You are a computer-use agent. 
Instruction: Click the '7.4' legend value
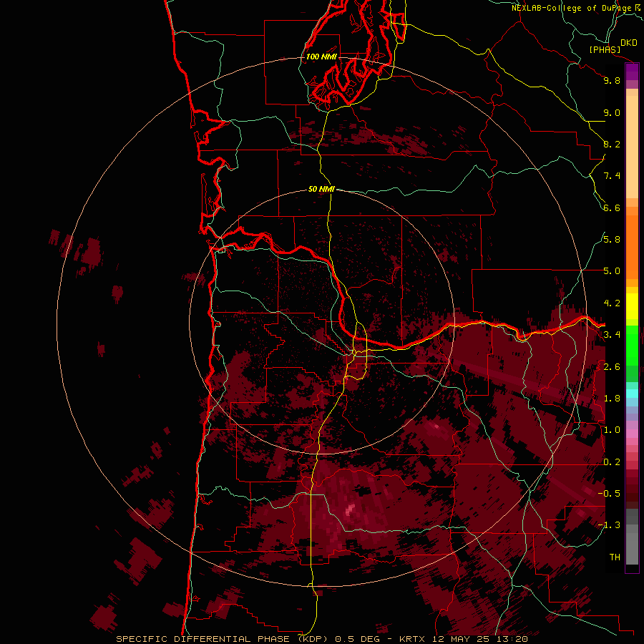tap(612, 176)
